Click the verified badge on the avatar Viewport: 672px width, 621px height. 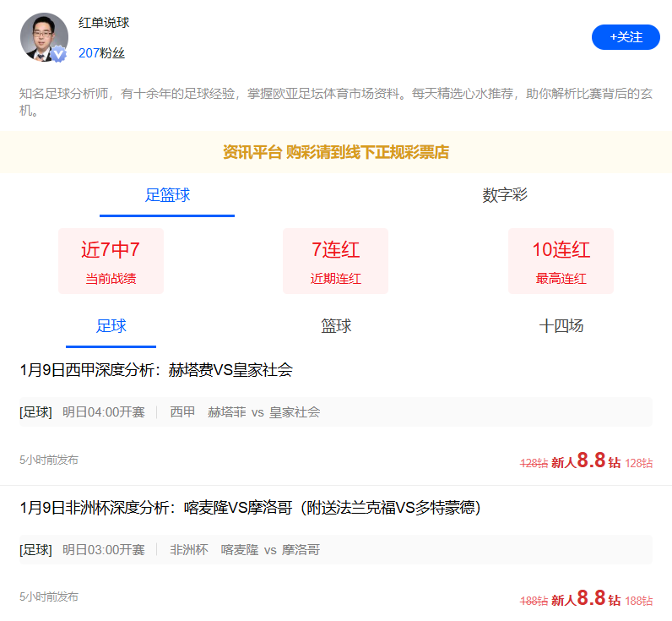point(58,55)
